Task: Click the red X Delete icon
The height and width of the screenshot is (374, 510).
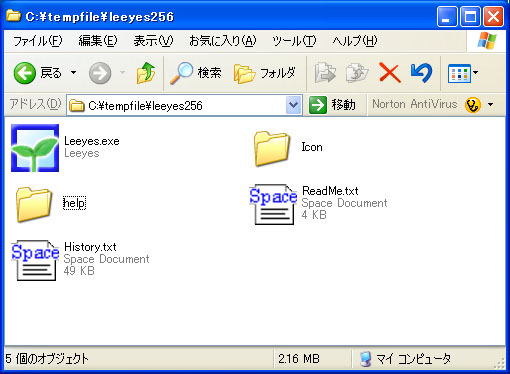Action: [x=389, y=73]
